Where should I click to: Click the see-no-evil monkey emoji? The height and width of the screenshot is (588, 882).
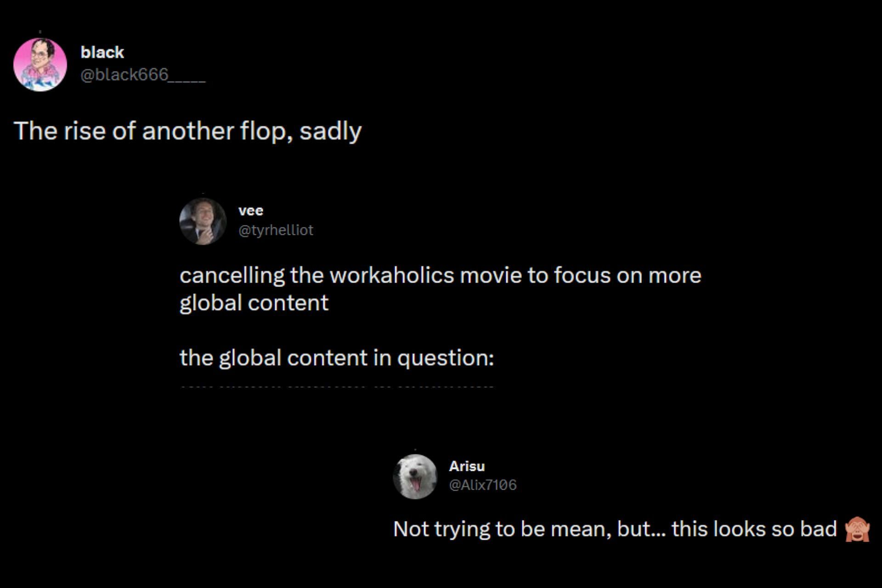[857, 529]
